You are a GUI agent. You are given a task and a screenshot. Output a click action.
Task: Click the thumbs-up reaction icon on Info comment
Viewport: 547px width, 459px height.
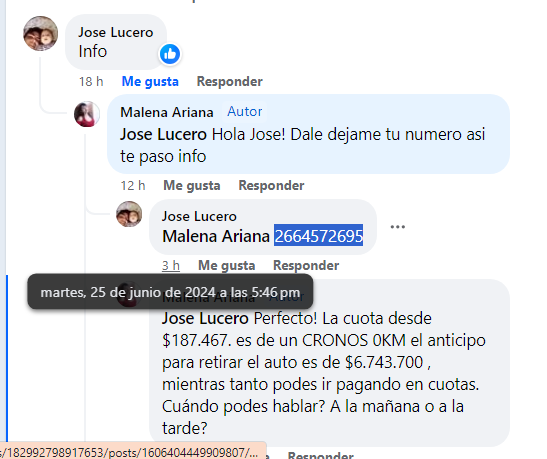pyautogui.click(x=170, y=54)
